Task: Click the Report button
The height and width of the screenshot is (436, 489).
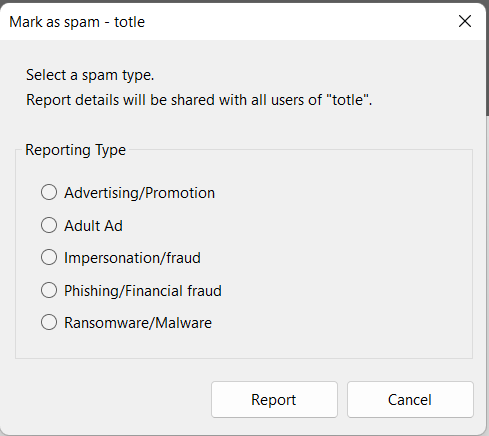Action: [x=274, y=399]
